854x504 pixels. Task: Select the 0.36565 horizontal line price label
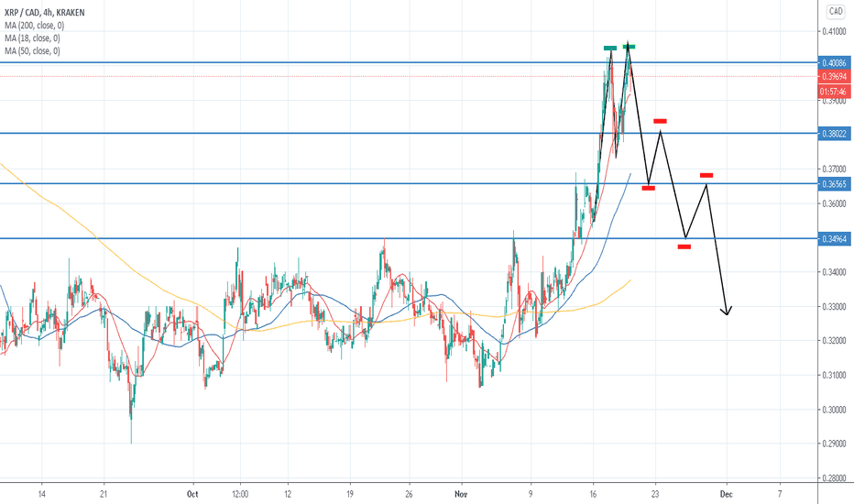click(834, 184)
